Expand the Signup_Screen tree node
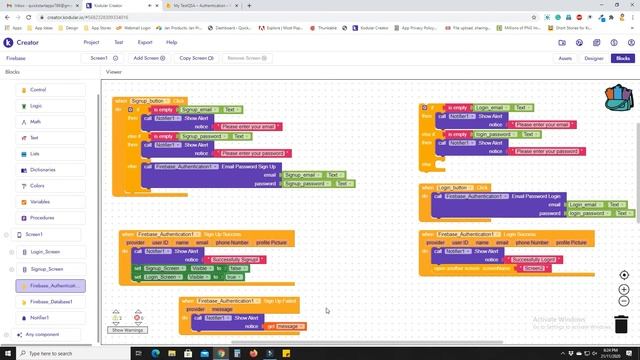Image resolution: width=640 pixels, height=360 pixels. click(11, 269)
